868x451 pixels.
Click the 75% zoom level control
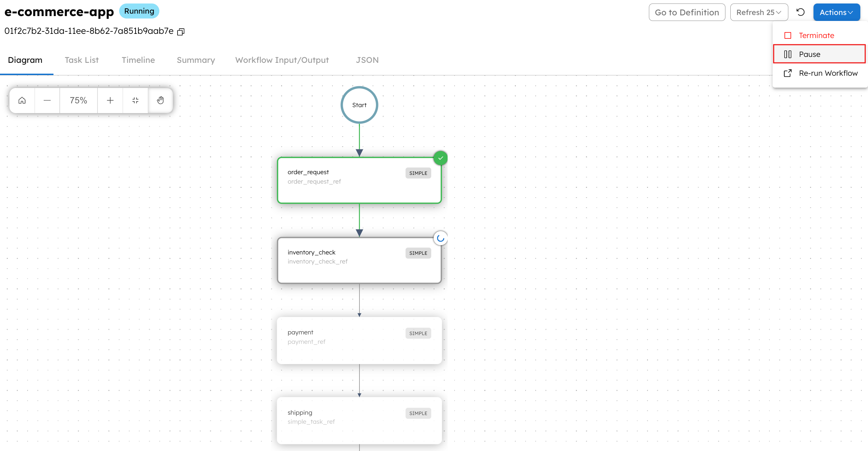78,100
